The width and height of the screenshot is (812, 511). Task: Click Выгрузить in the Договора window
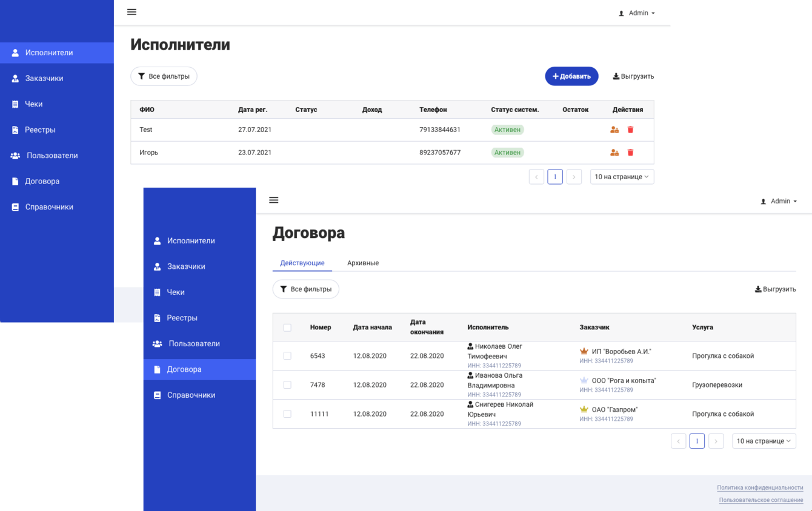coord(775,289)
